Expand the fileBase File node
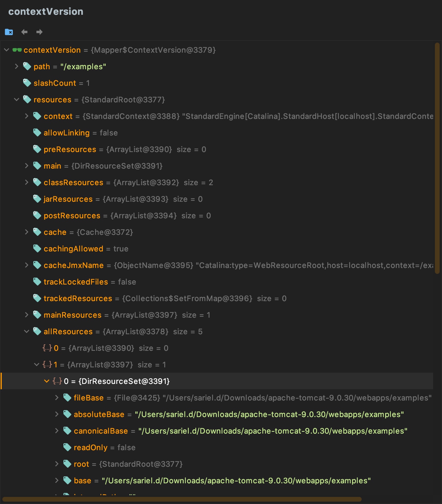Viewport: 442px width, 504px height. 57,398
